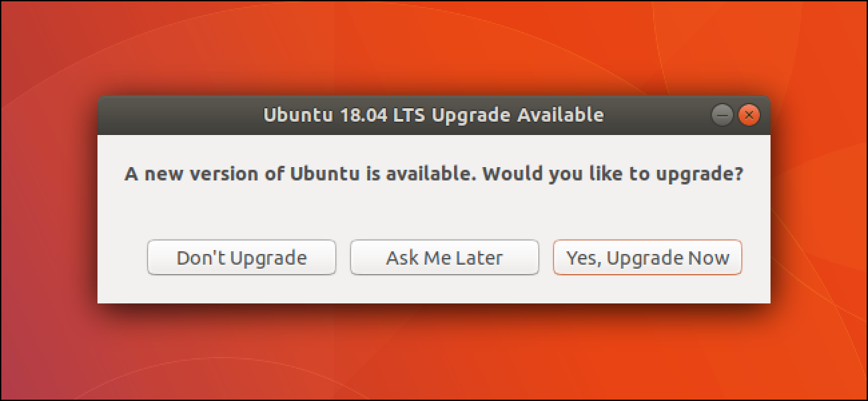
Task: Click the circular icon left of the close button
Action: (722, 114)
